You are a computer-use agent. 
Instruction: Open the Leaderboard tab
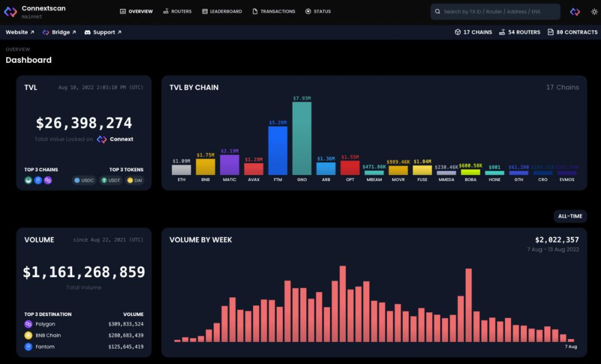click(x=222, y=12)
